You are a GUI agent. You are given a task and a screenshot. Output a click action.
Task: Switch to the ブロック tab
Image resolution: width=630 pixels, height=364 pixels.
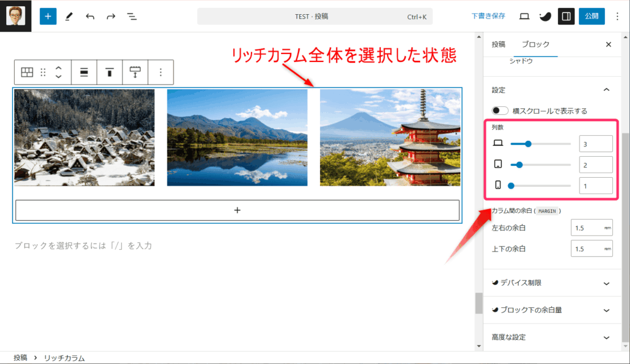coord(535,44)
